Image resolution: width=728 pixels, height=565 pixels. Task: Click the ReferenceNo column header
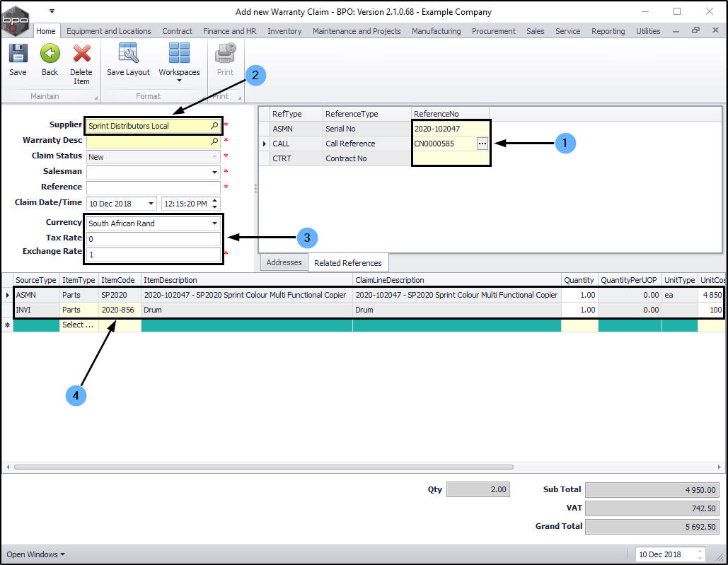point(450,114)
